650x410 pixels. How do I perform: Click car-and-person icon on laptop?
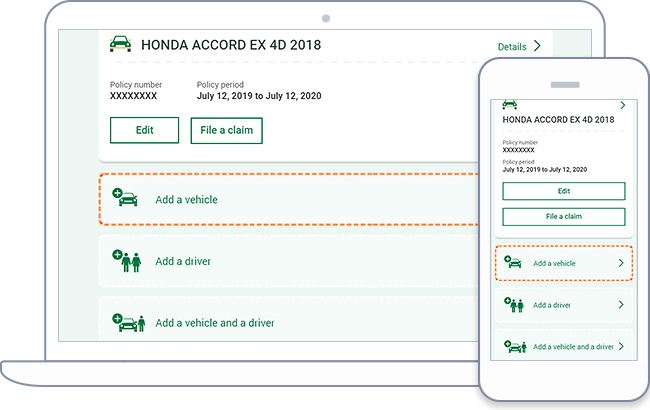pos(129,323)
